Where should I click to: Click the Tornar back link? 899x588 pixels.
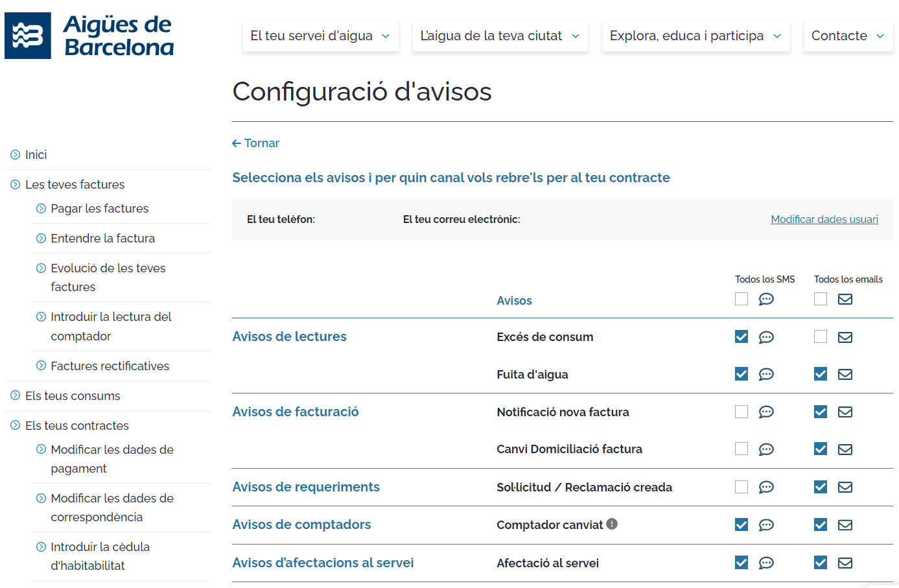(x=256, y=143)
